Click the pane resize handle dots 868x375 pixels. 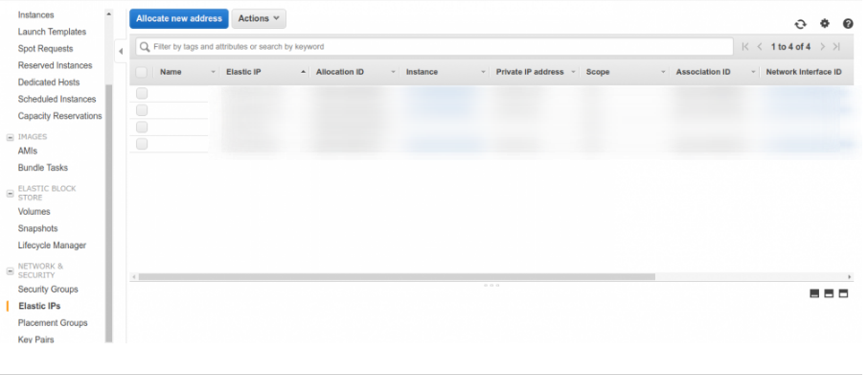click(x=491, y=285)
